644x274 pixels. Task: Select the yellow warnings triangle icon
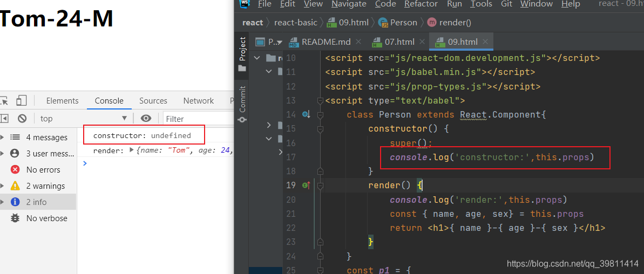pyautogui.click(x=15, y=186)
